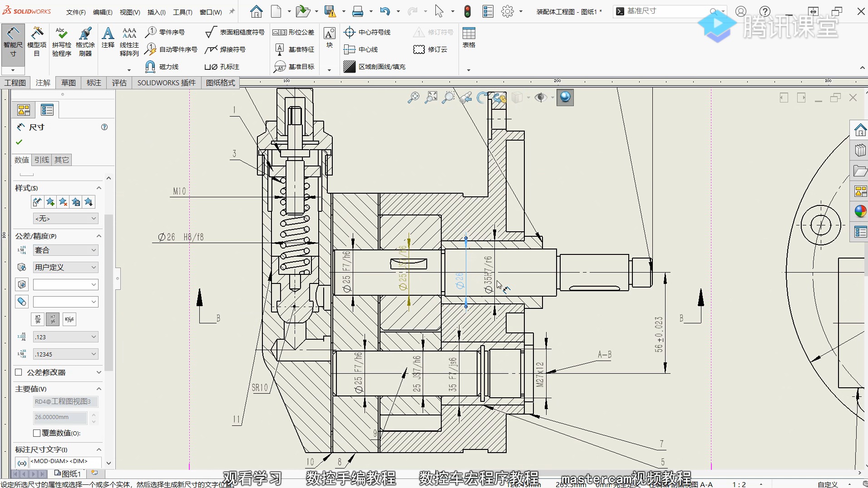Switch to the Sketch (草图) ribbon tab
868x488 pixels.
pyautogui.click(x=69, y=83)
